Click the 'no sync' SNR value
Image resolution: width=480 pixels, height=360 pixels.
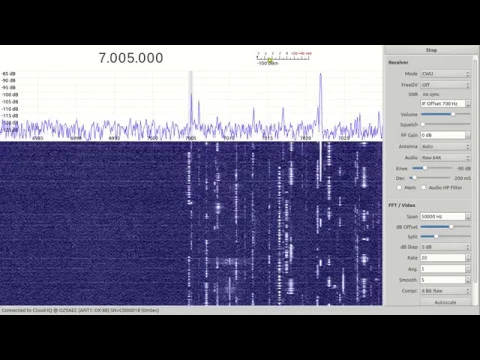click(431, 94)
